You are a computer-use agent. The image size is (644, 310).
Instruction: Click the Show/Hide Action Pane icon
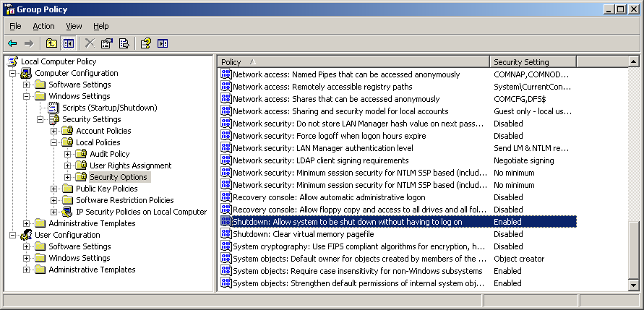click(x=163, y=43)
